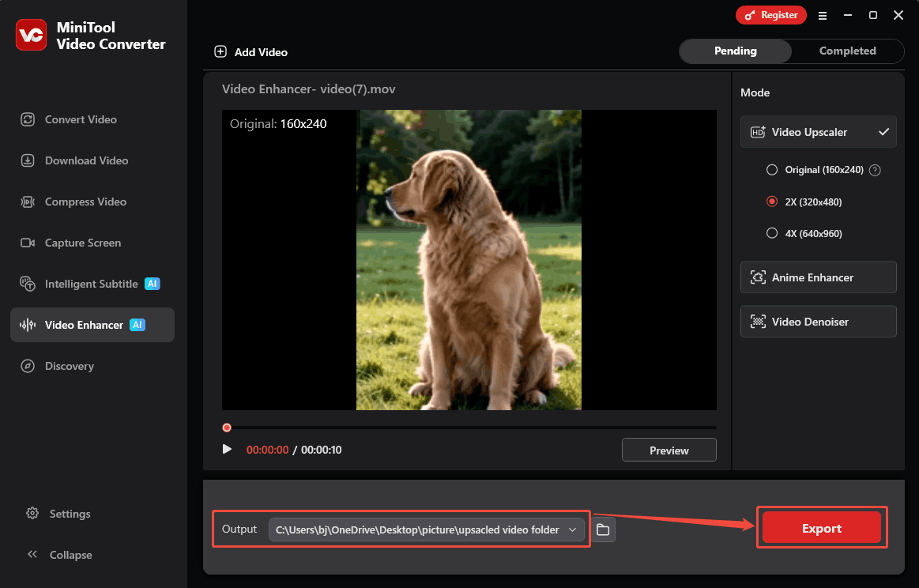The width and height of the screenshot is (919, 588).
Task: Enable the 4X (640x960) upscale option
Action: [x=772, y=233]
